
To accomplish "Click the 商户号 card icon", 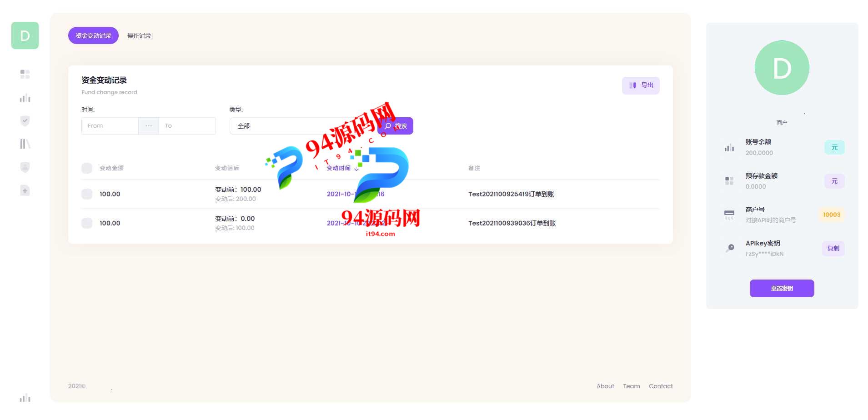I will click(x=729, y=215).
